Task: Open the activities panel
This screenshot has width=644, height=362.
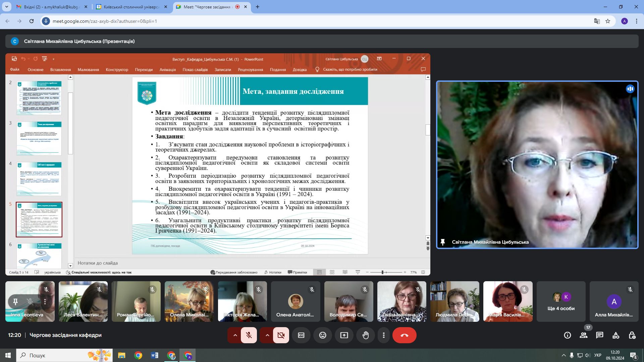Action: click(616, 335)
